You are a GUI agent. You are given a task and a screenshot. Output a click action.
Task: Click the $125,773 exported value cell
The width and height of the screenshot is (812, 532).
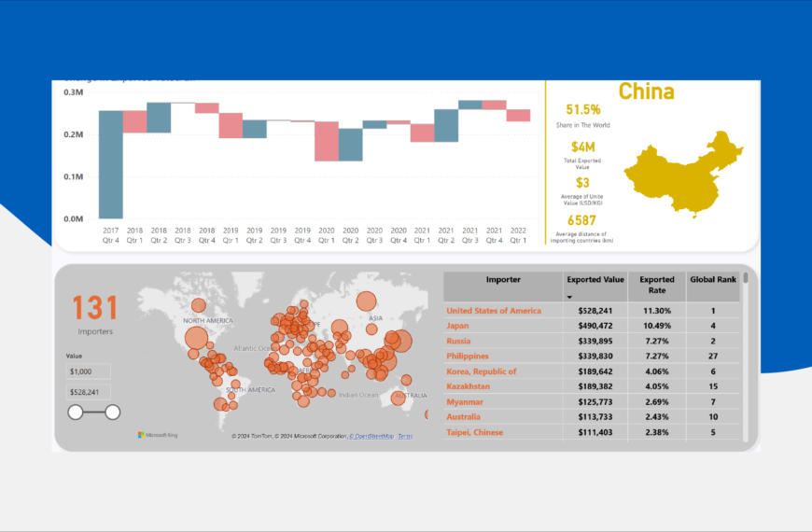595,402
